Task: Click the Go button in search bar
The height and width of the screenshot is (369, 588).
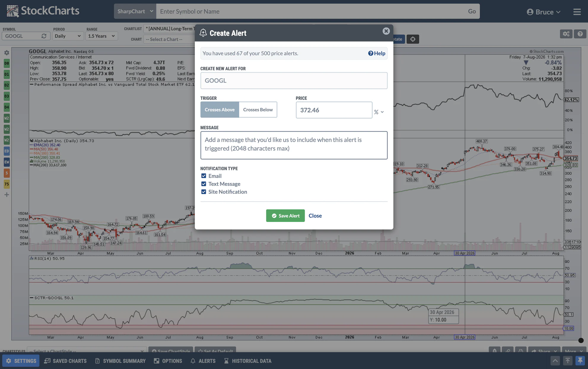Action: (472, 11)
